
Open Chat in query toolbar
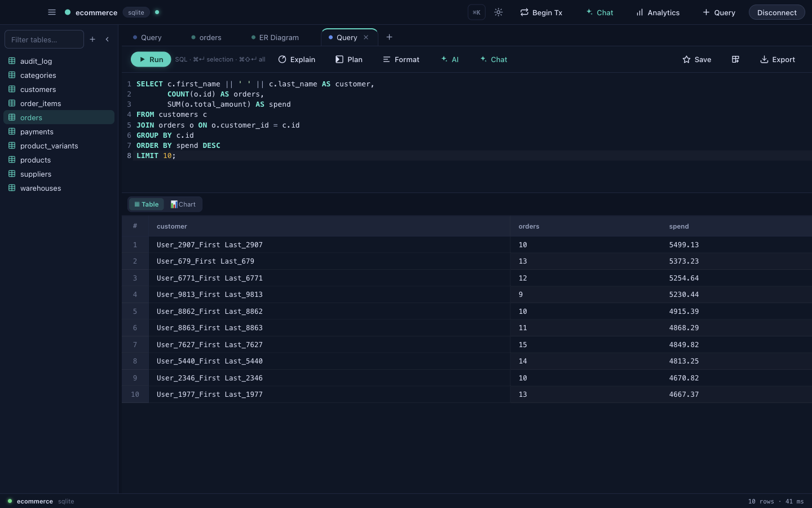493,59
